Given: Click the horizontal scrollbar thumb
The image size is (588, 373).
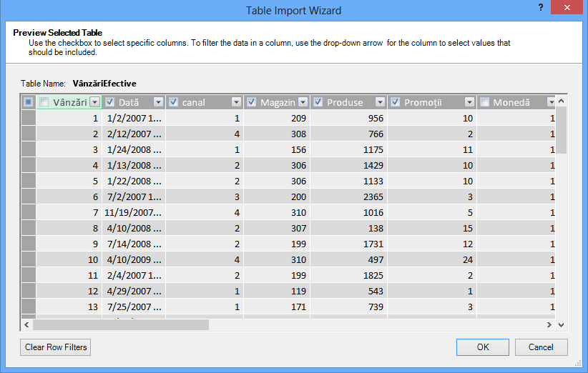Looking at the screenshot, I should pyautogui.click(x=121, y=324).
